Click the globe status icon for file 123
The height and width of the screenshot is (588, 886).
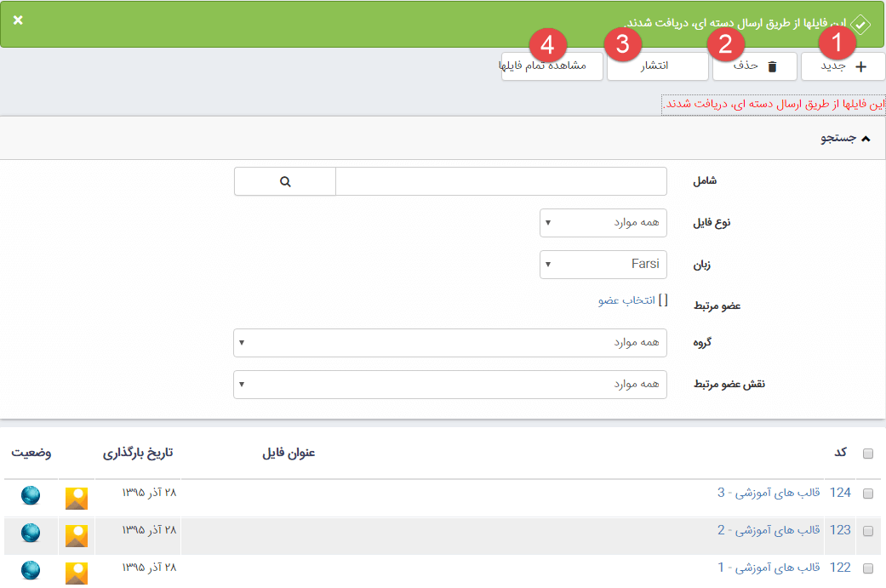pos(31,533)
